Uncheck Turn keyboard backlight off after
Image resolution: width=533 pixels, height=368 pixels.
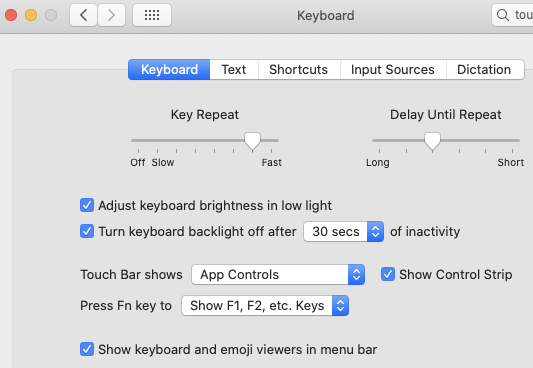pos(87,231)
